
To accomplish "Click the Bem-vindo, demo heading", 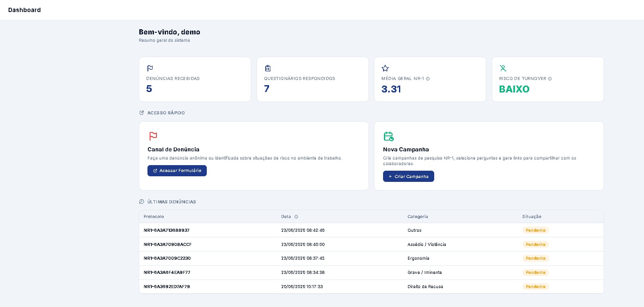I will [x=169, y=32].
